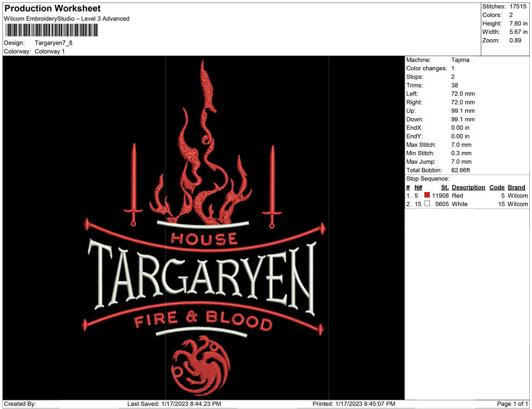Click the stitch count '11908' in Red row
The height and width of the screenshot is (409, 532).
click(441, 195)
